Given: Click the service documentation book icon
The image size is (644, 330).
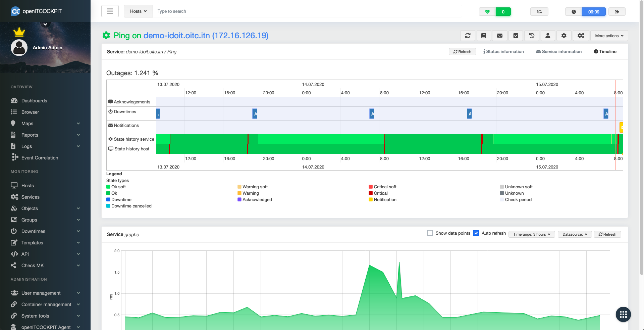Looking at the screenshot, I should 484,36.
